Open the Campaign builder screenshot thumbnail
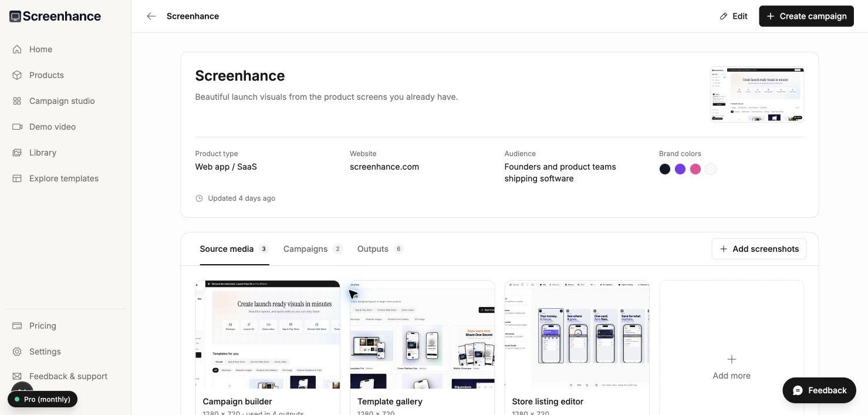The width and height of the screenshot is (868, 415). click(x=268, y=335)
